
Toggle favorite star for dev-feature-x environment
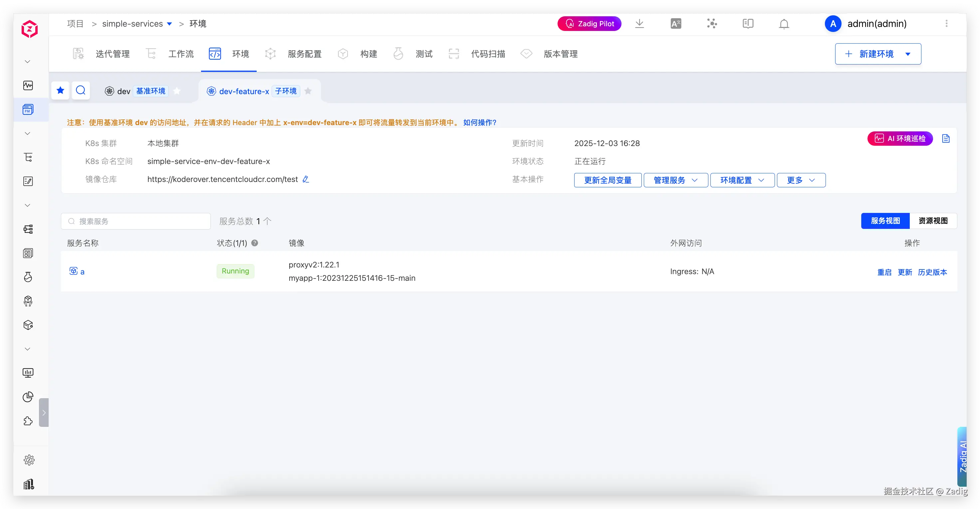(308, 91)
